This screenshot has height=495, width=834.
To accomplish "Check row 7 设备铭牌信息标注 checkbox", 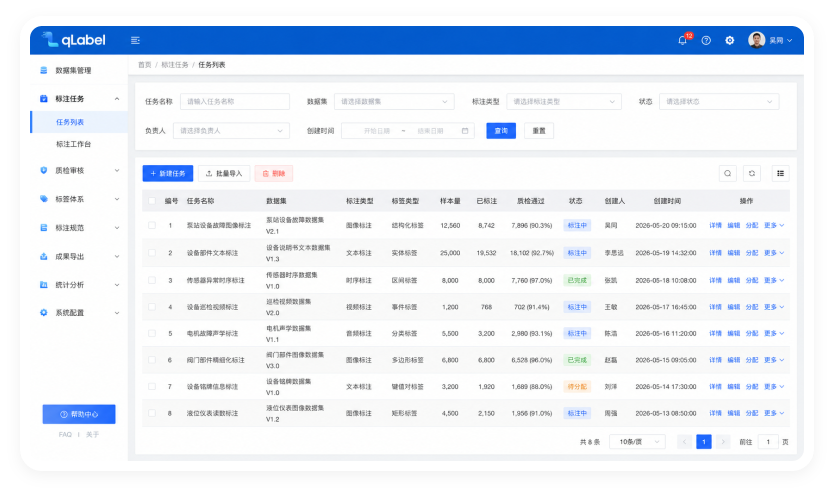I will pyautogui.click(x=152, y=387).
